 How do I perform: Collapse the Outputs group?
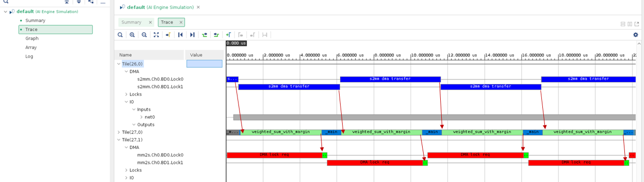tap(134, 124)
